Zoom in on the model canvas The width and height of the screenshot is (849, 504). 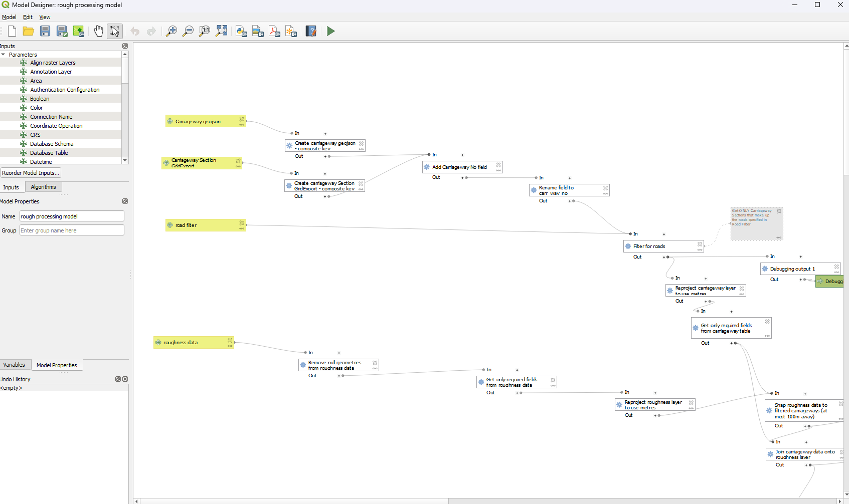[172, 31]
